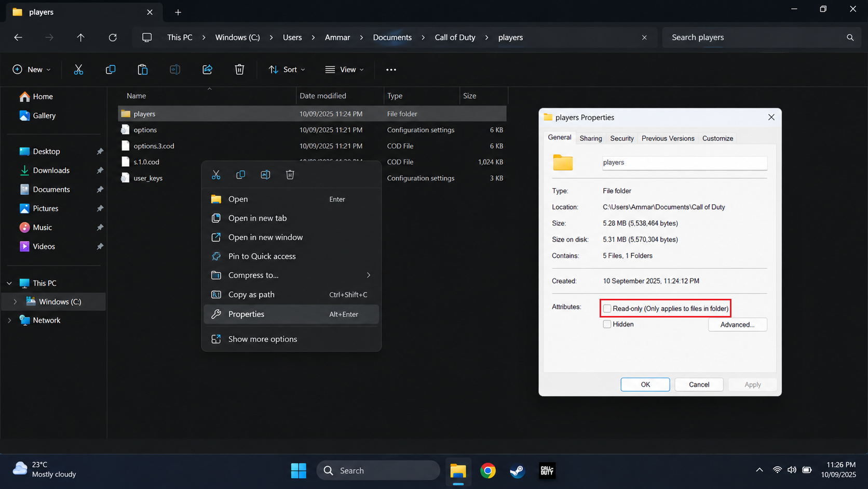
Task: Select the options.3.cod file
Action: tap(312, 146)
